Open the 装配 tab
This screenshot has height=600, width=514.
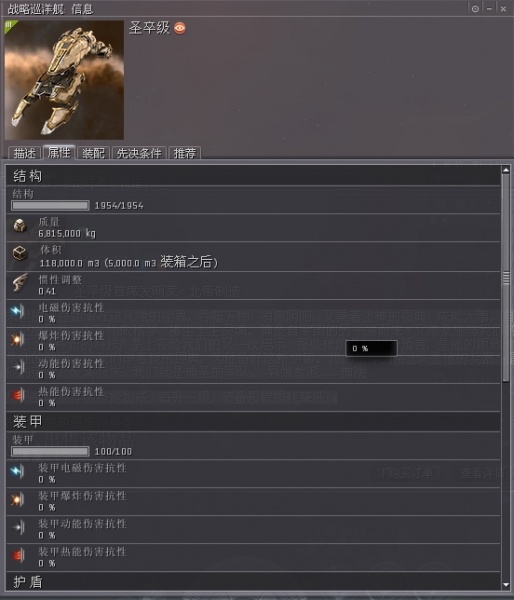(x=93, y=153)
